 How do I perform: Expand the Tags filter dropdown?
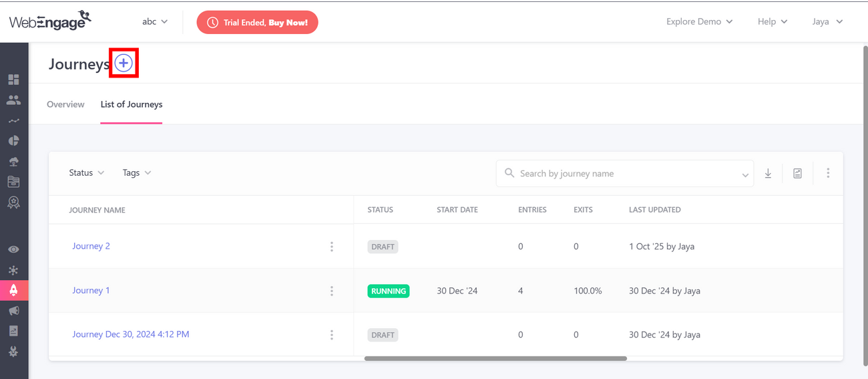click(x=136, y=172)
